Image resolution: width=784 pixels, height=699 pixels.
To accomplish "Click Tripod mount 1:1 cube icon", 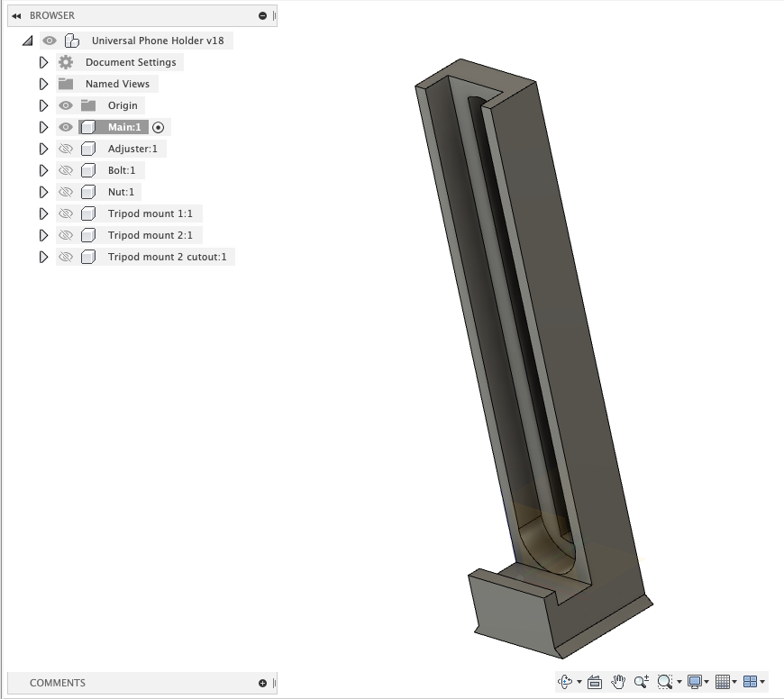I will [x=88, y=213].
